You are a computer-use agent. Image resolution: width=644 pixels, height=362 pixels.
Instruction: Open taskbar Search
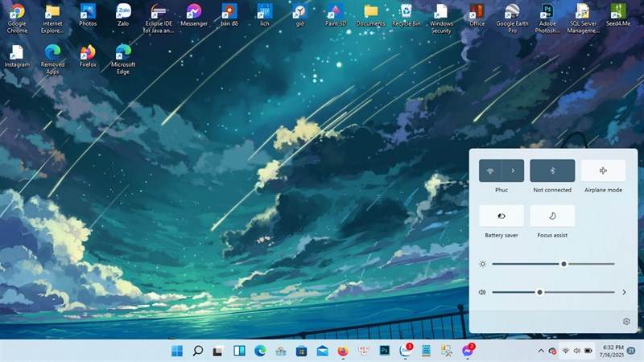[x=197, y=352]
